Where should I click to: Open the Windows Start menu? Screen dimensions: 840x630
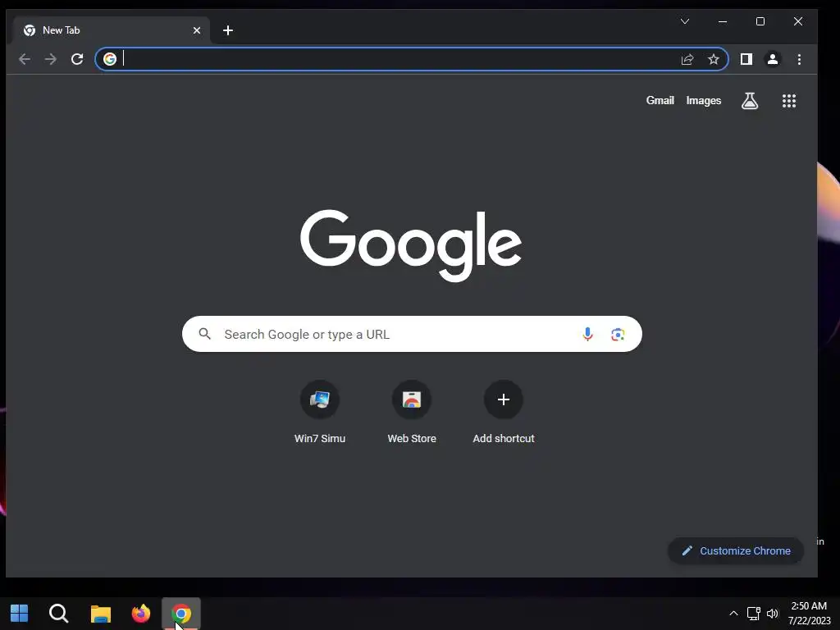[20, 614]
